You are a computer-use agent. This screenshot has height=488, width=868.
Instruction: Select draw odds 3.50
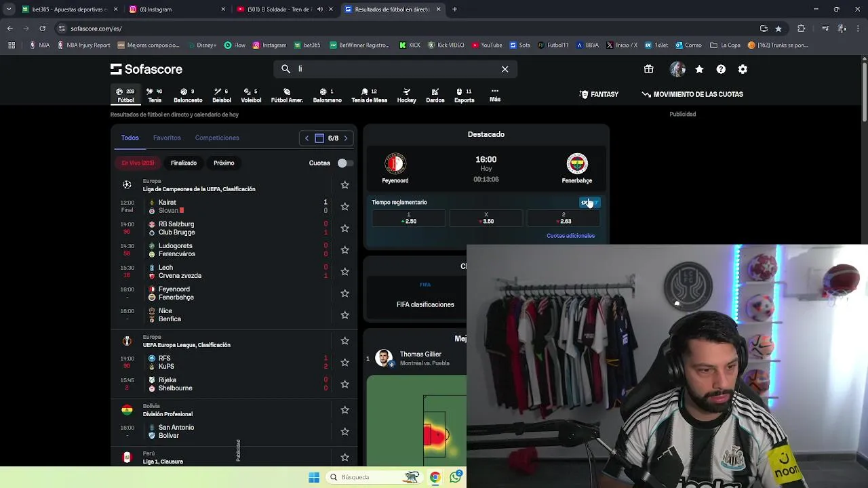486,218
